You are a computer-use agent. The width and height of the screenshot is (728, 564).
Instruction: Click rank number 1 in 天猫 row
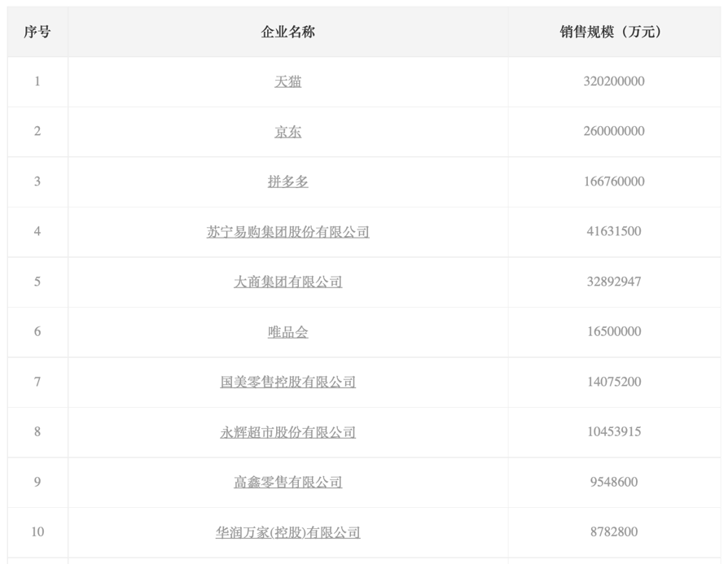[37, 81]
